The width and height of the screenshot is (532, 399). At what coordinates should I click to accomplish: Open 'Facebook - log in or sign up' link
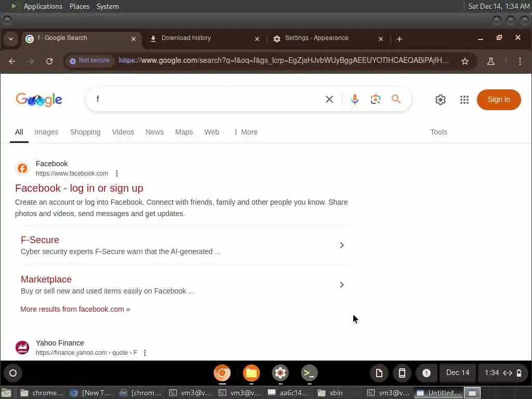(x=79, y=188)
